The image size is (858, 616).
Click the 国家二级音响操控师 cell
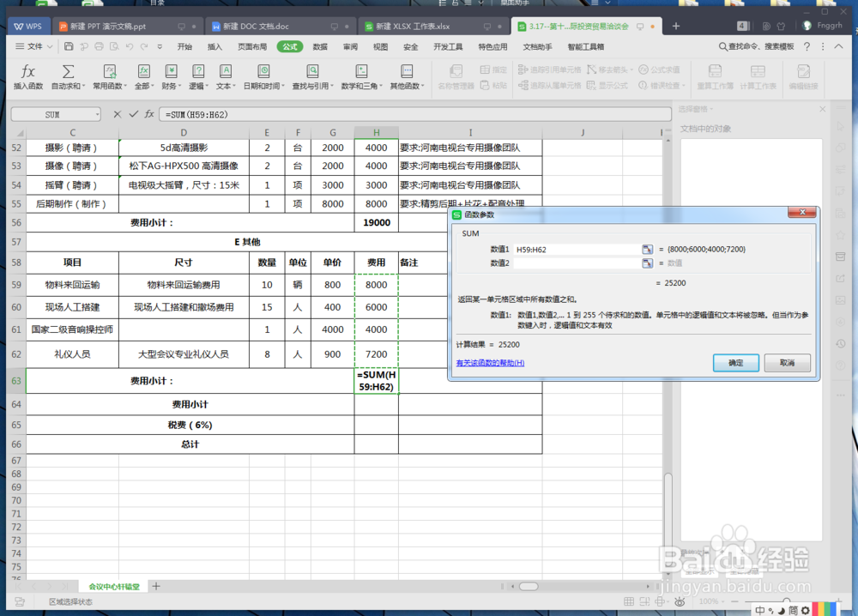pos(72,329)
